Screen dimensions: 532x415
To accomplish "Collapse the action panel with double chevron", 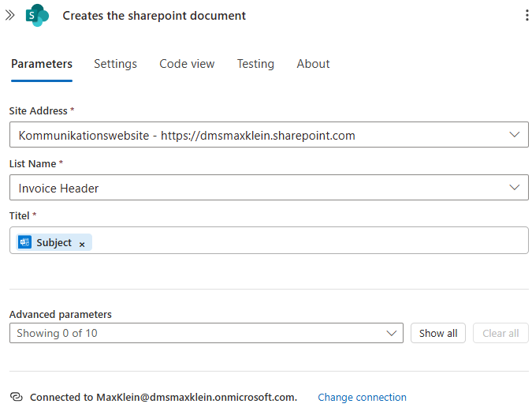I will [10, 15].
